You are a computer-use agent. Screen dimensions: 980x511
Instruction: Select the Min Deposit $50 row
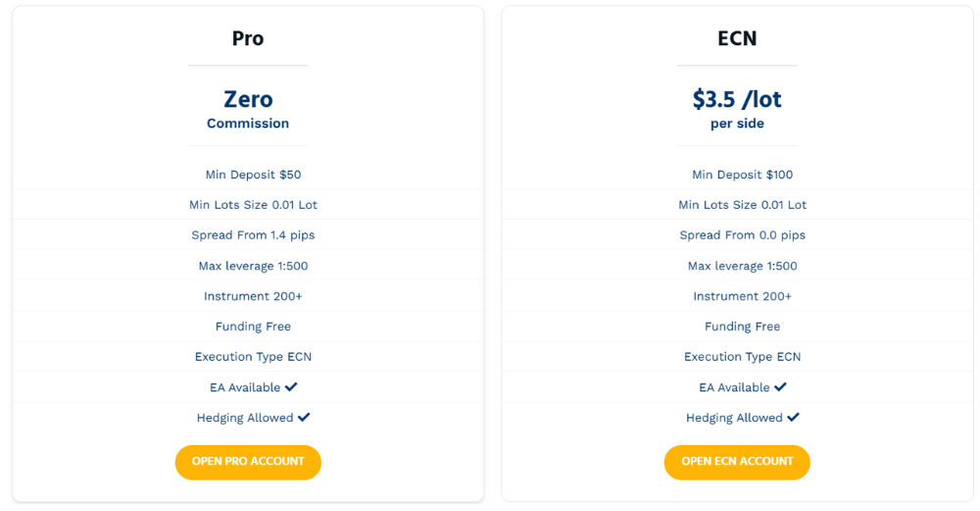253,175
